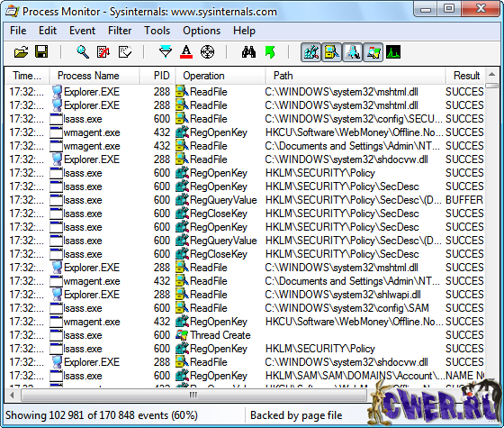Viewport: 504px width, 428px height.
Task: Open the Highlight icon with red A
Action: coord(186,52)
